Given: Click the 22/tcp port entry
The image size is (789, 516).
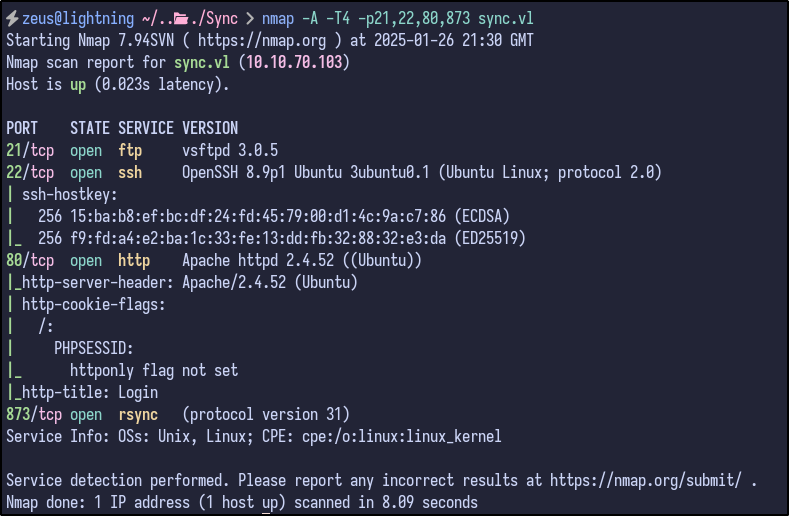Looking at the screenshot, I should [x=30, y=172].
